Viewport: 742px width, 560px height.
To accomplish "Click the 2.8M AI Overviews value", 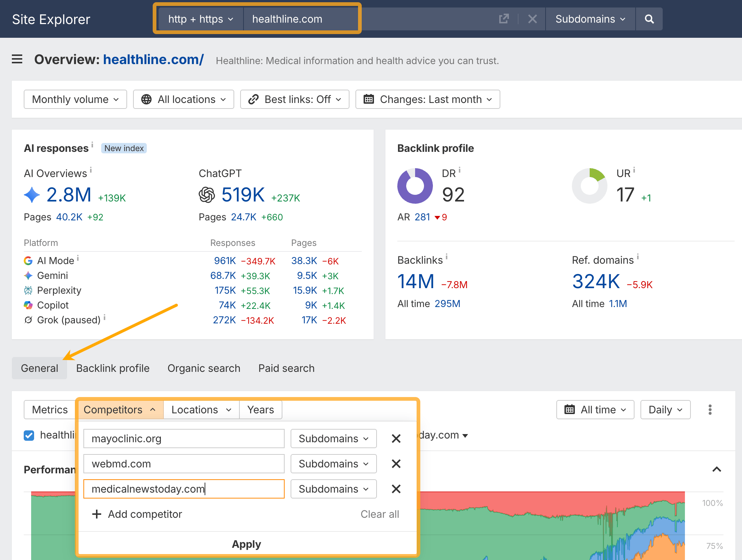I will (x=69, y=195).
